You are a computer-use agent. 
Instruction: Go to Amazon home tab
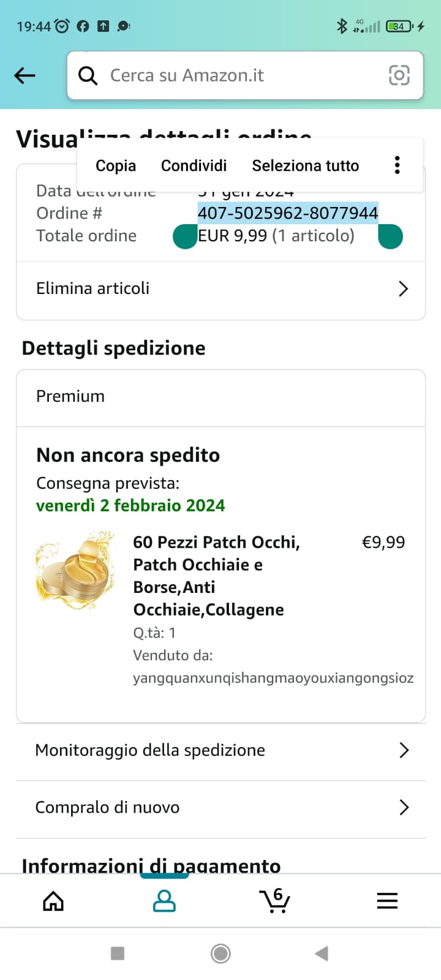(53, 901)
